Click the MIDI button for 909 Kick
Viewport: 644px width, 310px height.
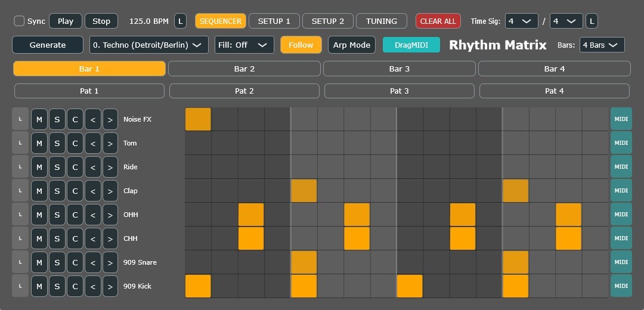click(x=621, y=286)
